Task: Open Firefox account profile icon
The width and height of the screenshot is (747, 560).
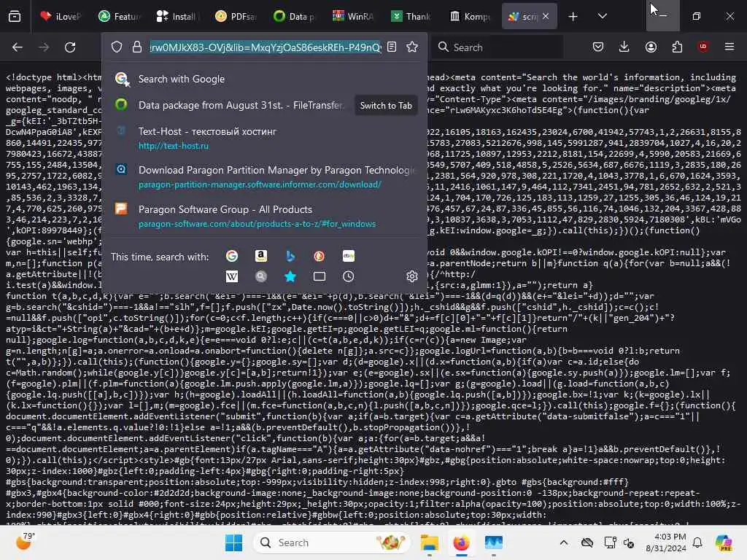Action: pos(651,47)
